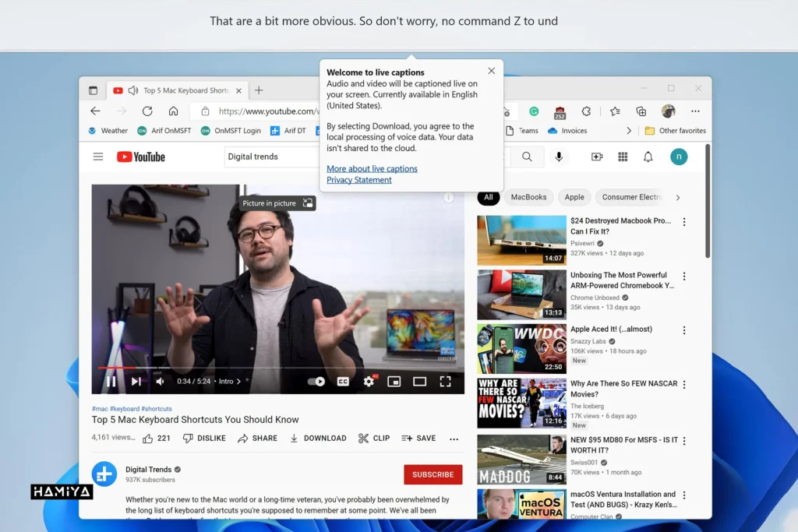Image resolution: width=798 pixels, height=532 pixels.
Task: Toggle closed captions CC button
Action: [343, 382]
